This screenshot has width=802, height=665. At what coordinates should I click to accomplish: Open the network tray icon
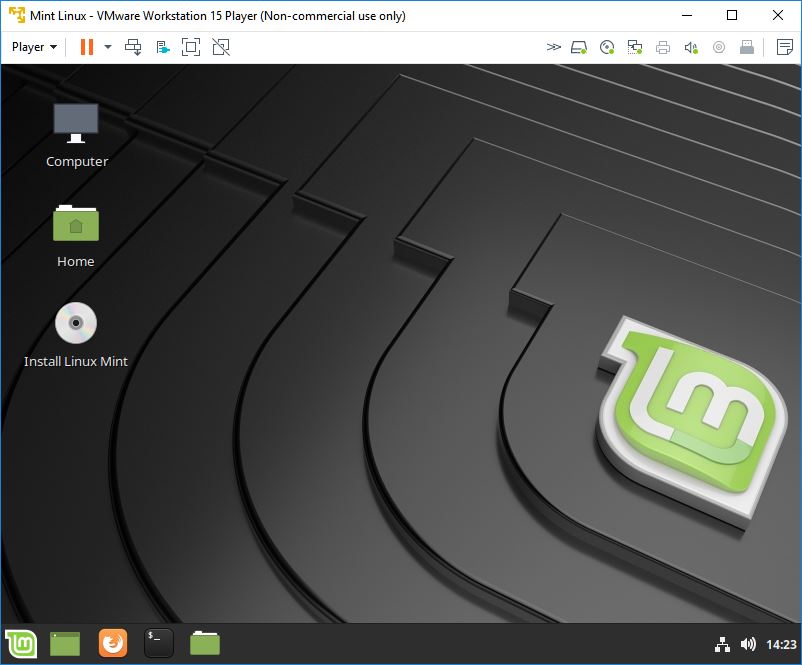[722, 645]
